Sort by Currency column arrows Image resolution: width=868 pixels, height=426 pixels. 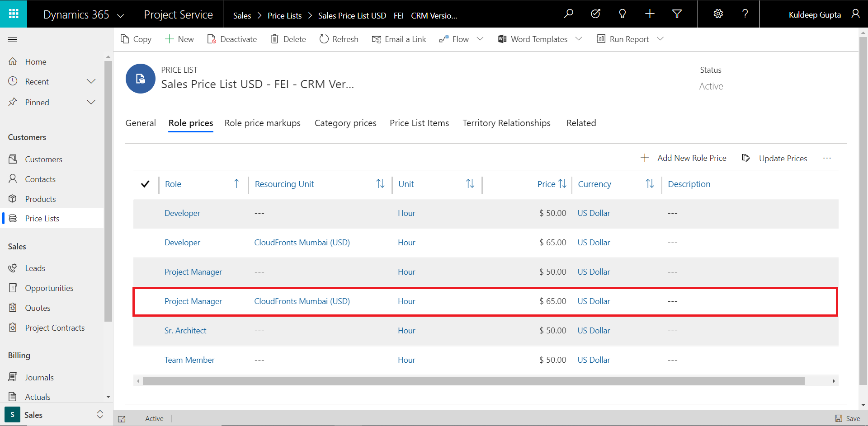point(650,183)
